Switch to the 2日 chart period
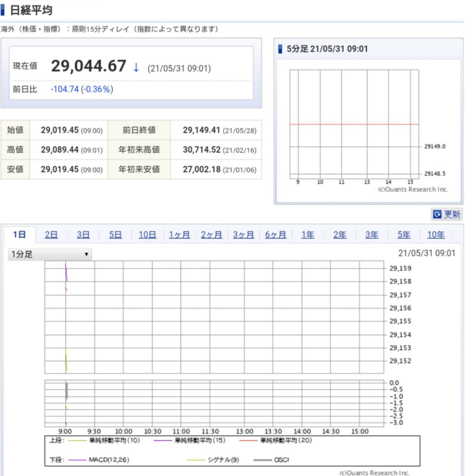 [x=51, y=235]
